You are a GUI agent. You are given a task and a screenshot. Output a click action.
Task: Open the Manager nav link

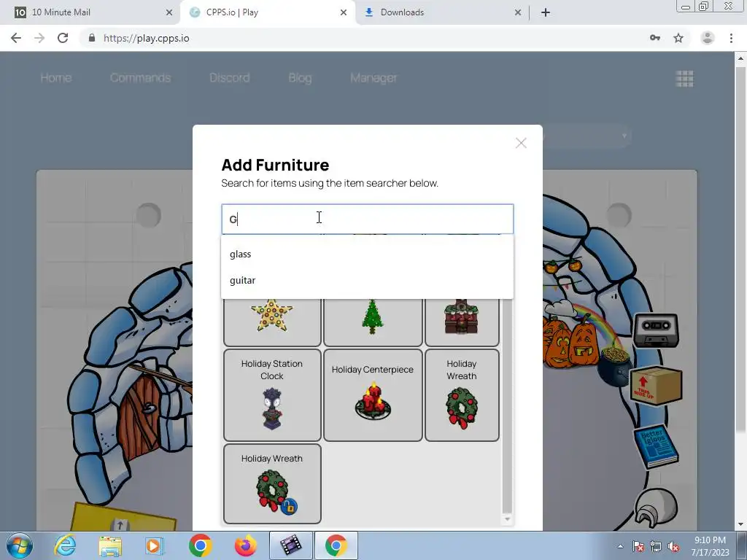(x=373, y=77)
